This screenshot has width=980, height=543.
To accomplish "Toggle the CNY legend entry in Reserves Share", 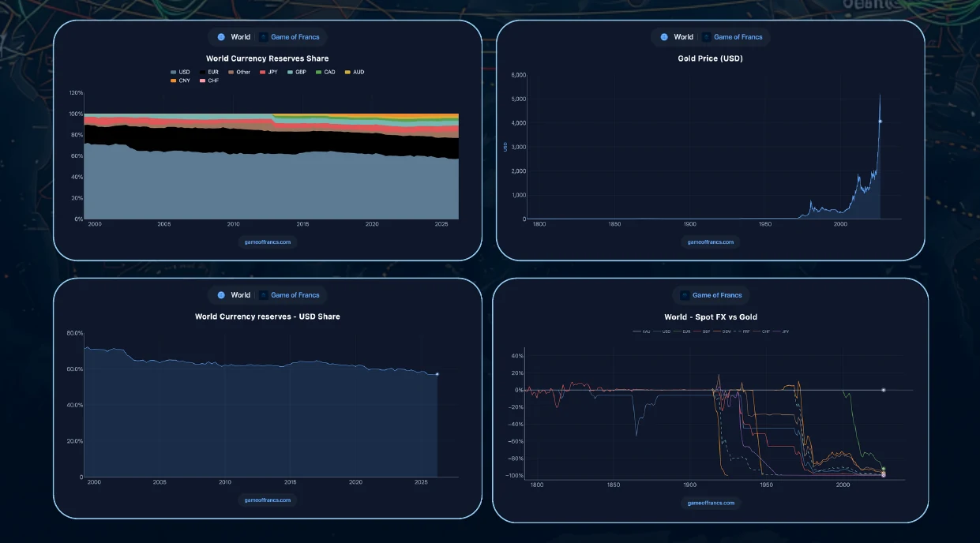I will point(180,81).
